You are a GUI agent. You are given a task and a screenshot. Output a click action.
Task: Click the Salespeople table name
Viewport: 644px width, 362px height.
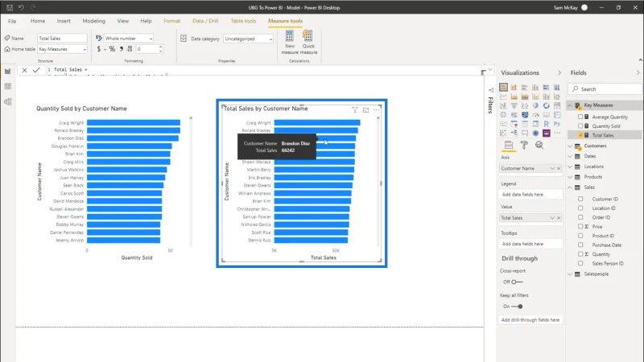pos(597,274)
